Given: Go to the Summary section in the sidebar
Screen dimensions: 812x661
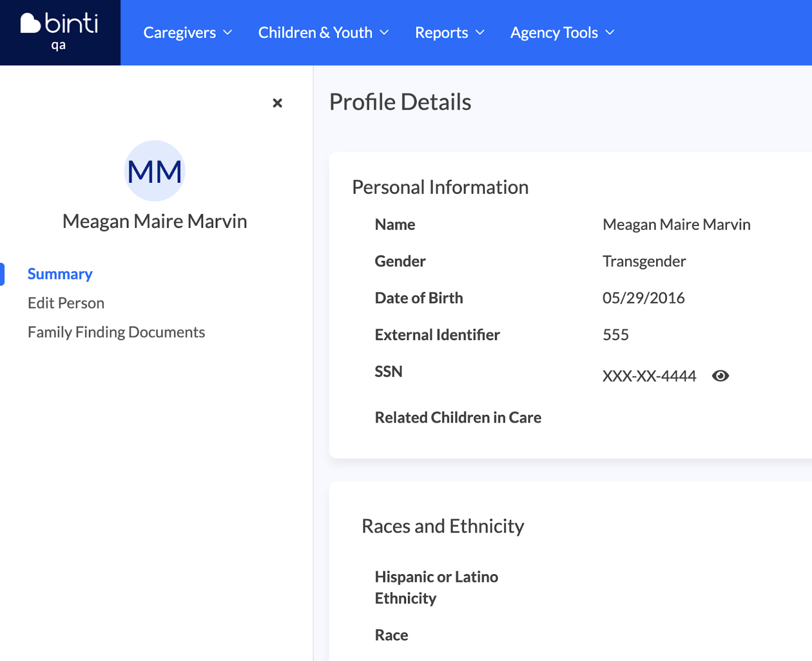Looking at the screenshot, I should coord(60,274).
